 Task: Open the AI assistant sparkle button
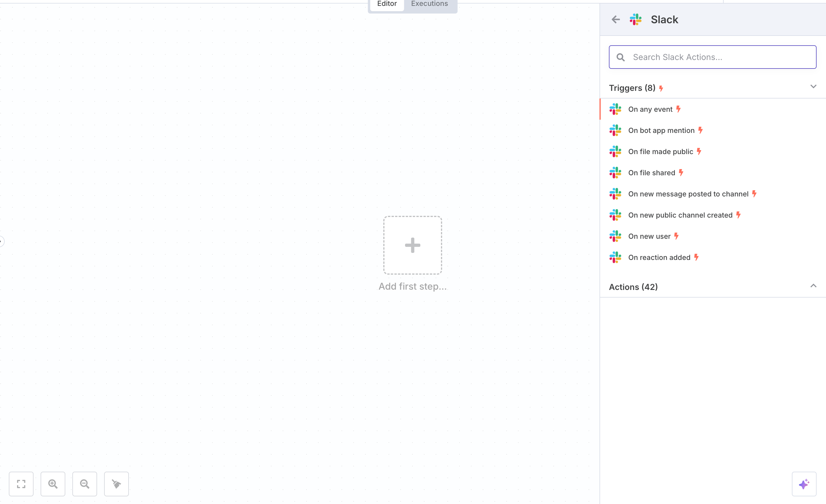point(804,483)
